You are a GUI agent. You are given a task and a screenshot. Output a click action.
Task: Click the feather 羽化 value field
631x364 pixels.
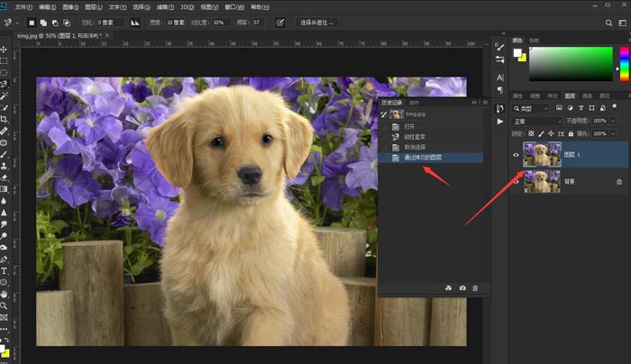pyautogui.click(x=110, y=23)
